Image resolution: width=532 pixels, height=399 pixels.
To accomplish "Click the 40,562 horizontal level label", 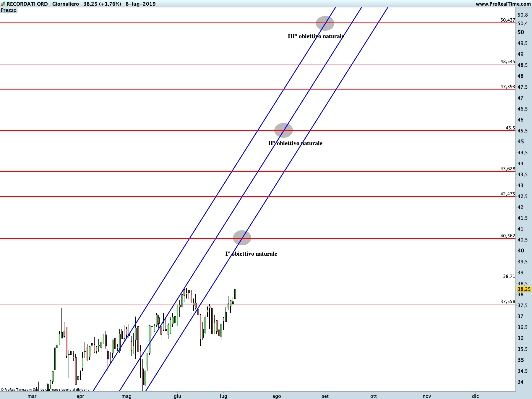I will click(508, 236).
